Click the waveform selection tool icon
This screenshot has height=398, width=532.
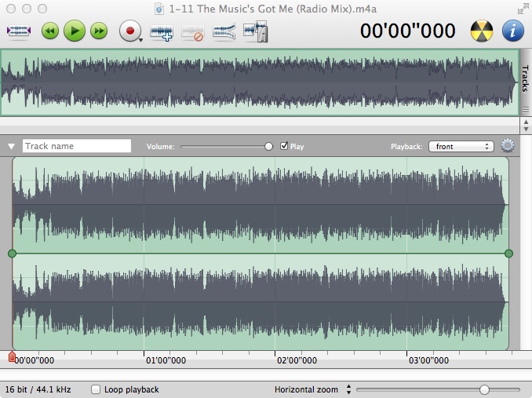click(19, 31)
